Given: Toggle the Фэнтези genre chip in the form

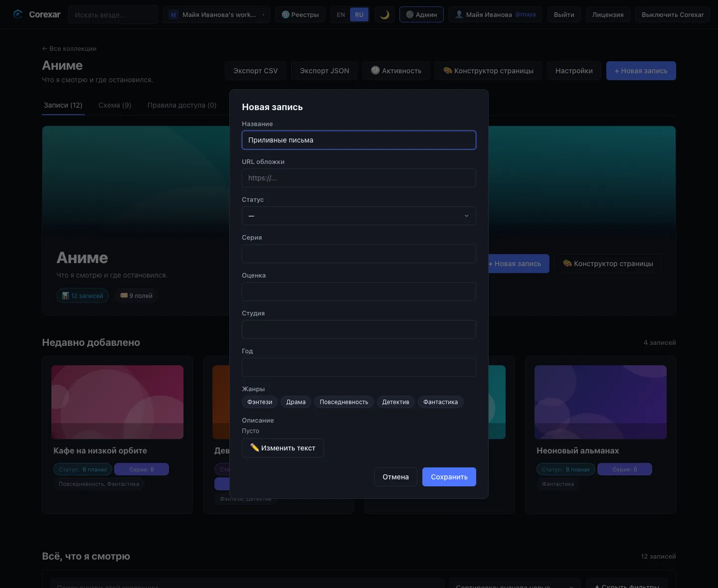Looking at the screenshot, I should pos(260,402).
